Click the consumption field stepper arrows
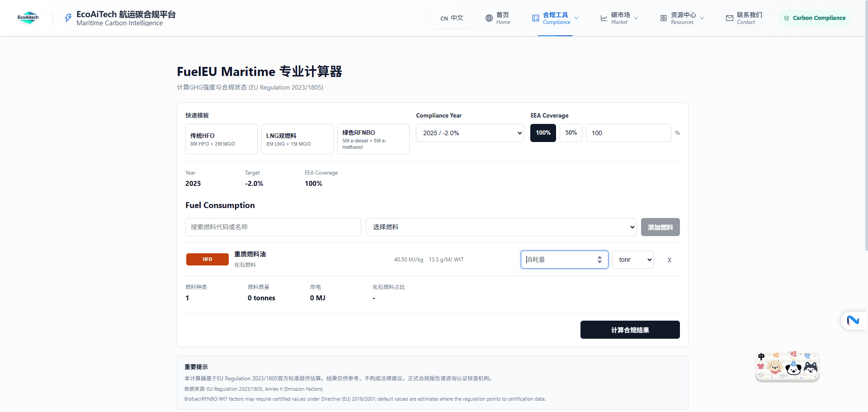Screen dimensions: 868x412 599,260
